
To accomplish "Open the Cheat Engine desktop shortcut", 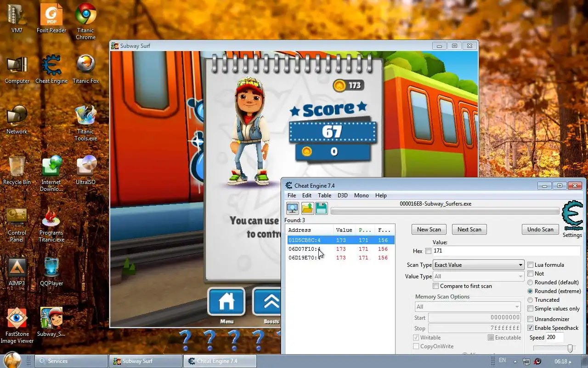I will click(x=51, y=70).
